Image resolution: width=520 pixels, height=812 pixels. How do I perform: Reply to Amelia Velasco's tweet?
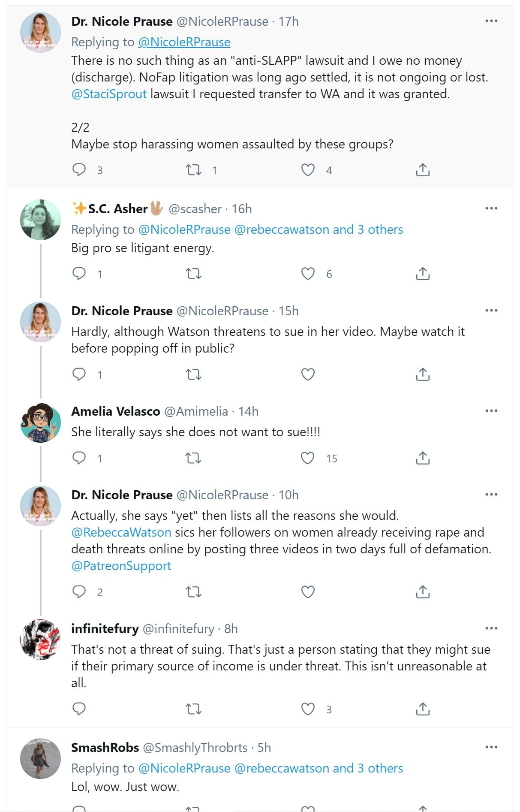pyautogui.click(x=79, y=458)
